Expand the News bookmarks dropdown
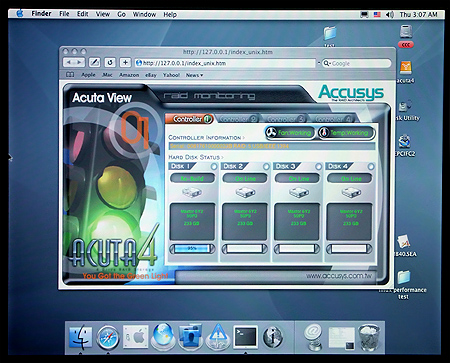Image resolution: width=450 pixels, height=363 pixels. (194, 75)
